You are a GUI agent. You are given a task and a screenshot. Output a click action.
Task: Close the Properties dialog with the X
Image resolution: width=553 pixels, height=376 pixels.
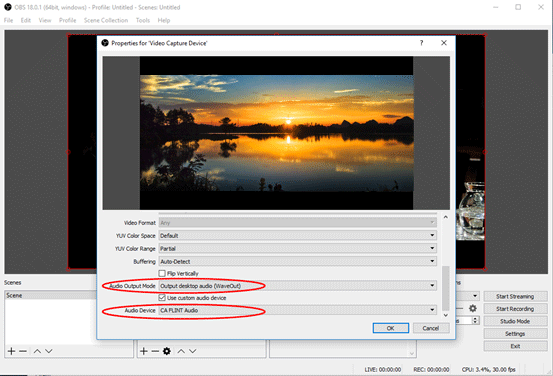(444, 43)
